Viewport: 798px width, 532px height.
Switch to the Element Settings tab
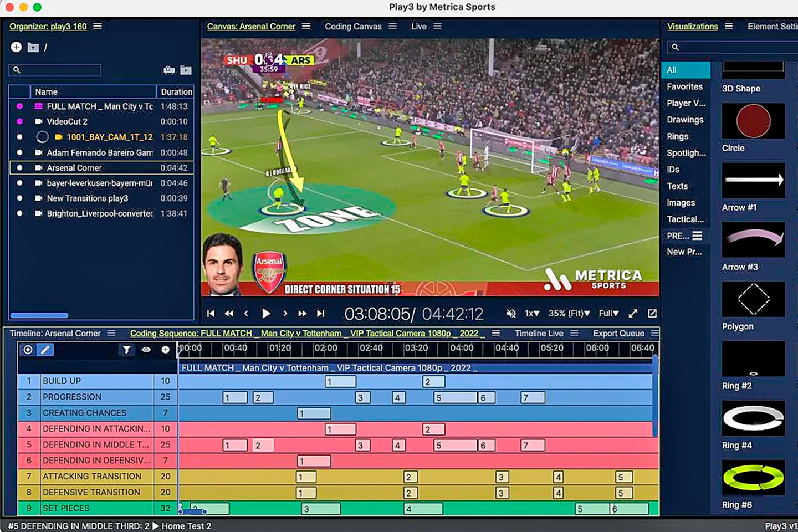[773, 27]
